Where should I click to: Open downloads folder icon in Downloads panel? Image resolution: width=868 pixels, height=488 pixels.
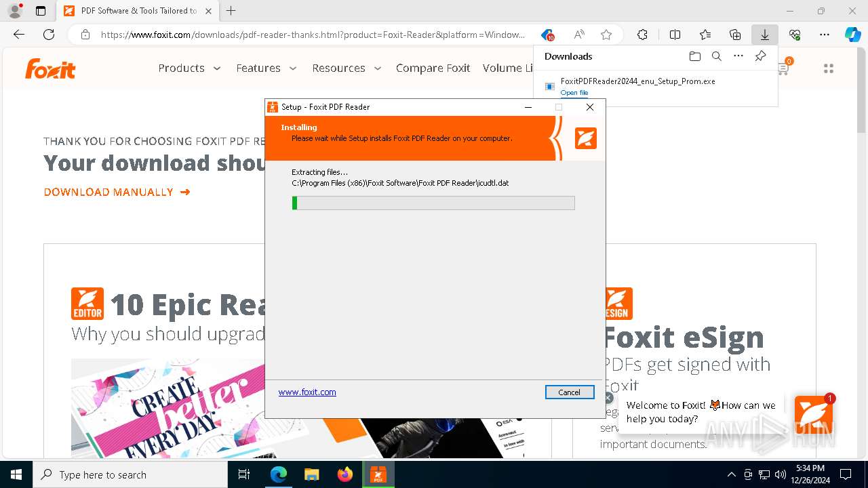click(694, 56)
